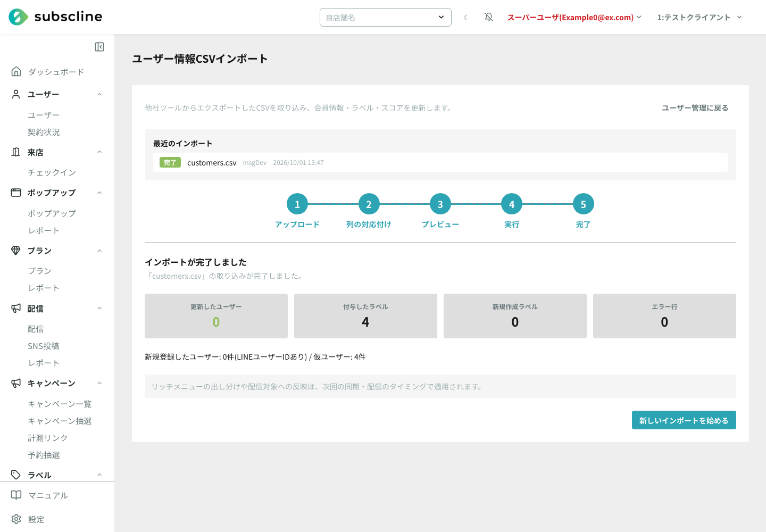Collapse the キャンペーン section chevron
Viewport: 766px width, 532px height.
click(99, 383)
